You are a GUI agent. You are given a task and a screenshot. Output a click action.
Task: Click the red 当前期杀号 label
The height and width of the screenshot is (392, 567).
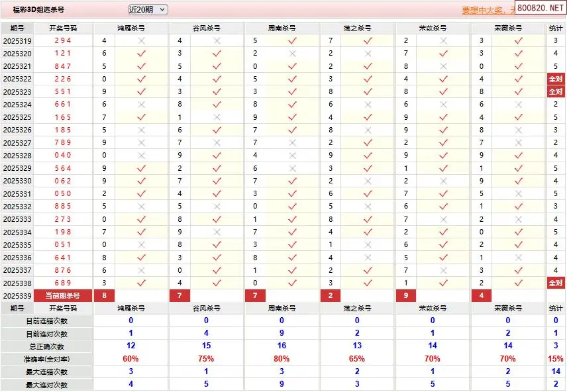[63, 296]
